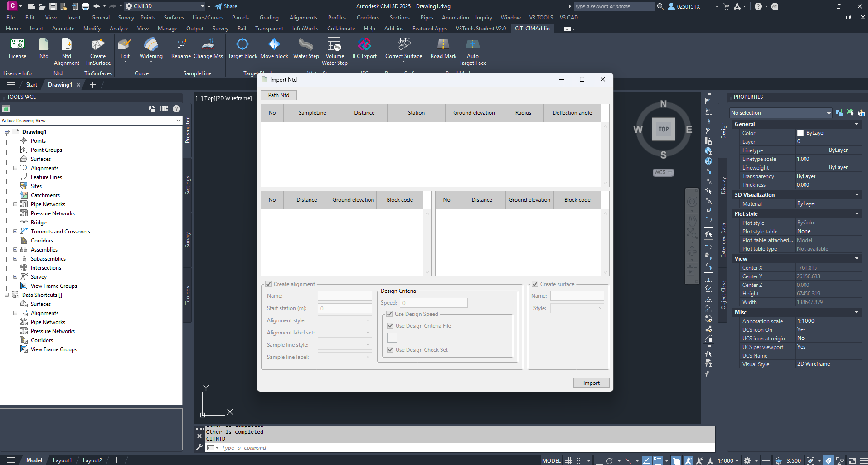Switch to the Annotate ribbon tab

(63, 29)
